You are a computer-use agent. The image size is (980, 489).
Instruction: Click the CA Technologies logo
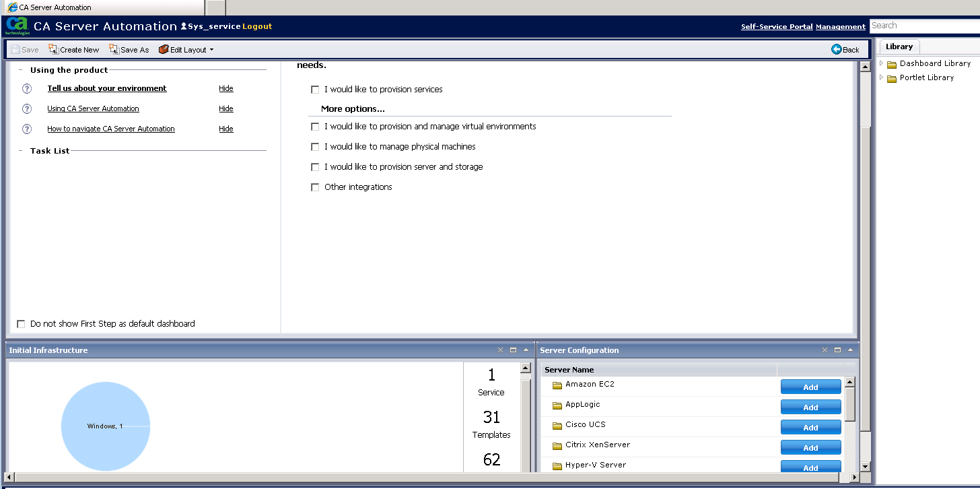[17, 26]
